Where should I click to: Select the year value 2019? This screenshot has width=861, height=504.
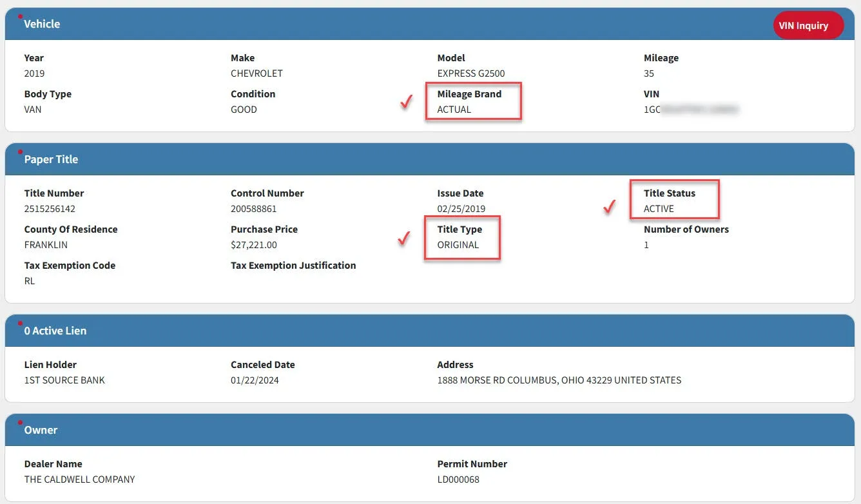[35, 73]
